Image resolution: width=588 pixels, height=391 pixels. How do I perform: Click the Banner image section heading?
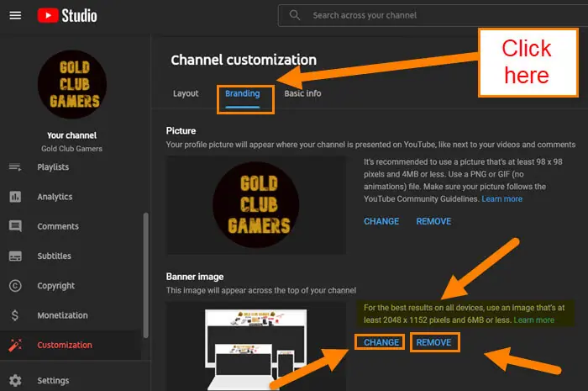195,277
